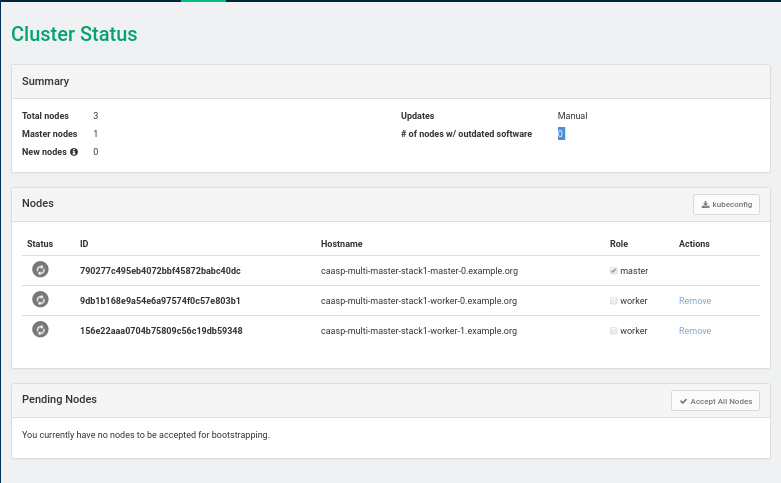781x483 pixels.
Task: Click the master-0.example.org hostname
Action: click(418, 271)
